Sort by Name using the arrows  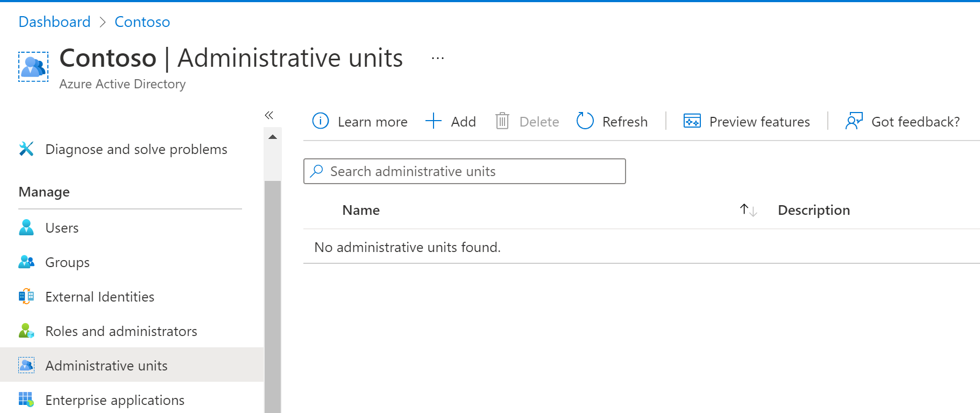748,210
